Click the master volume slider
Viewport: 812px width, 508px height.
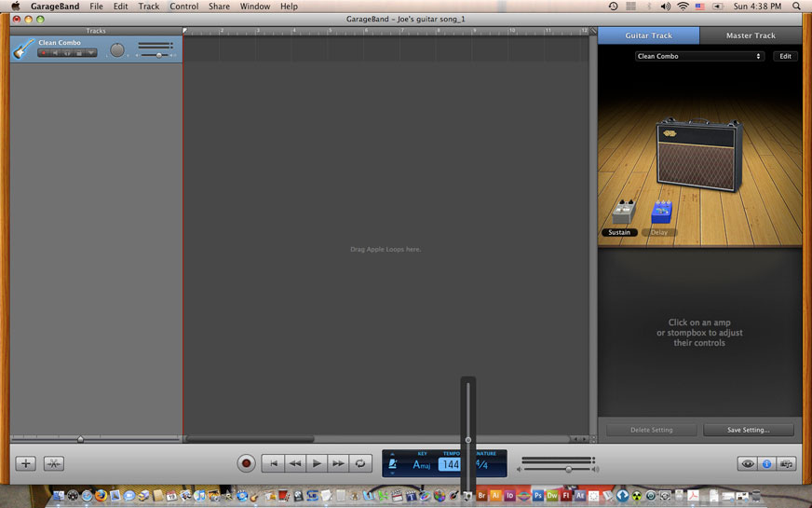pos(568,469)
